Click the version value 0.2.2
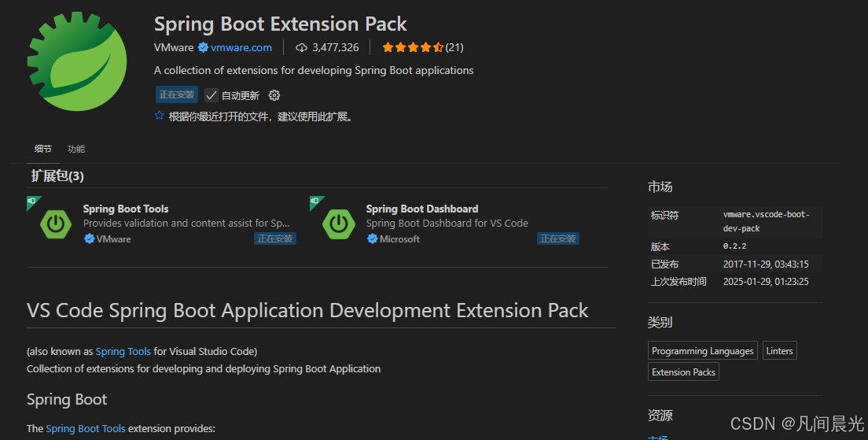 734,246
